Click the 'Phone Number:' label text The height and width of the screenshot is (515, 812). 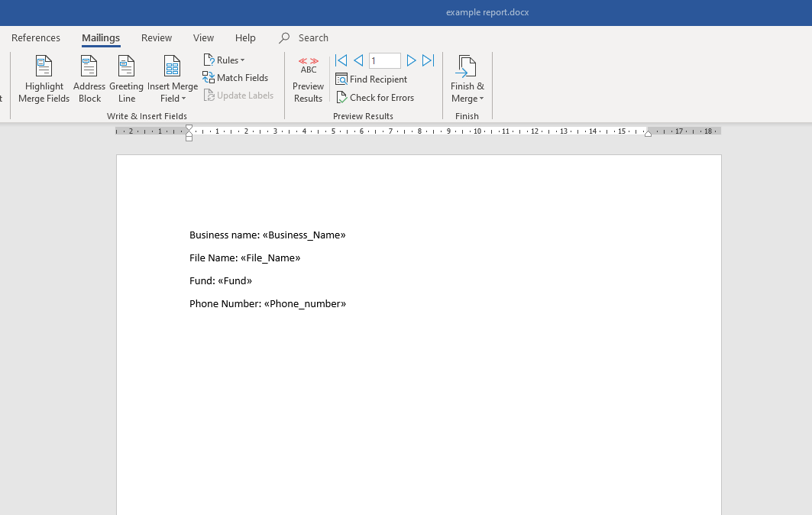225,303
